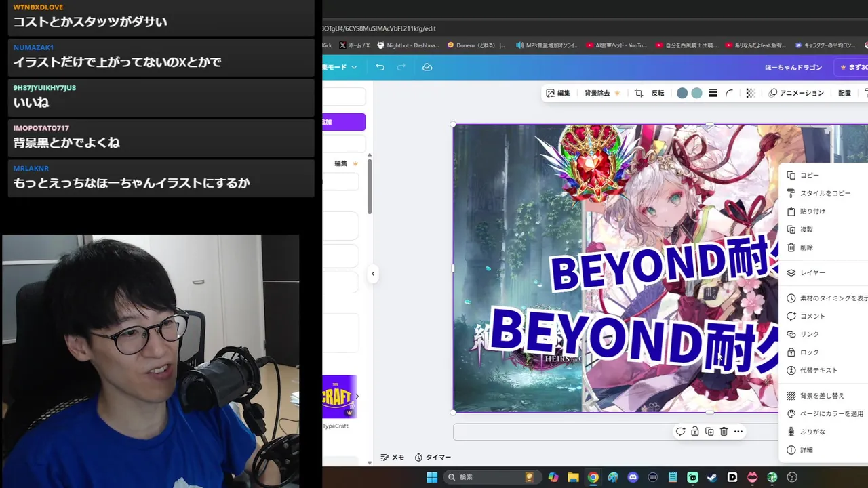
Task: Click the arrow next to TypeCraft thumbnail
Action: coord(357,396)
